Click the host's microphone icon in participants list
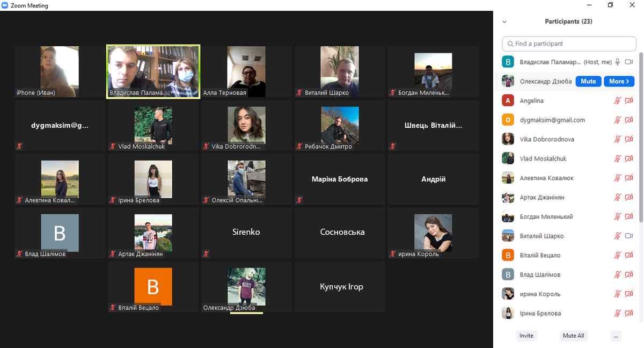The width and height of the screenshot is (644, 348). click(x=618, y=62)
